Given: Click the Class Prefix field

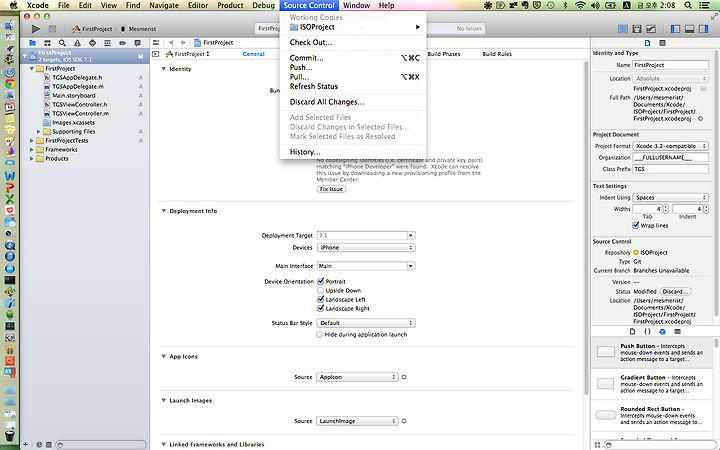Looking at the screenshot, I should [x=670, y=169].
